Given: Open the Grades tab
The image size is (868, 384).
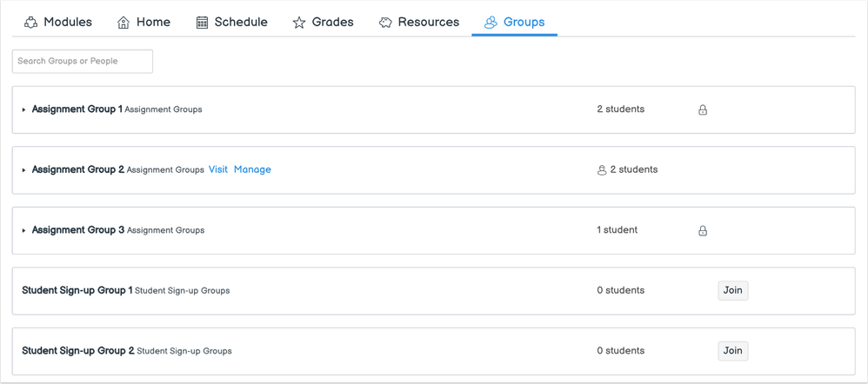Looking at the screenshot, I should tap(324, 23).
